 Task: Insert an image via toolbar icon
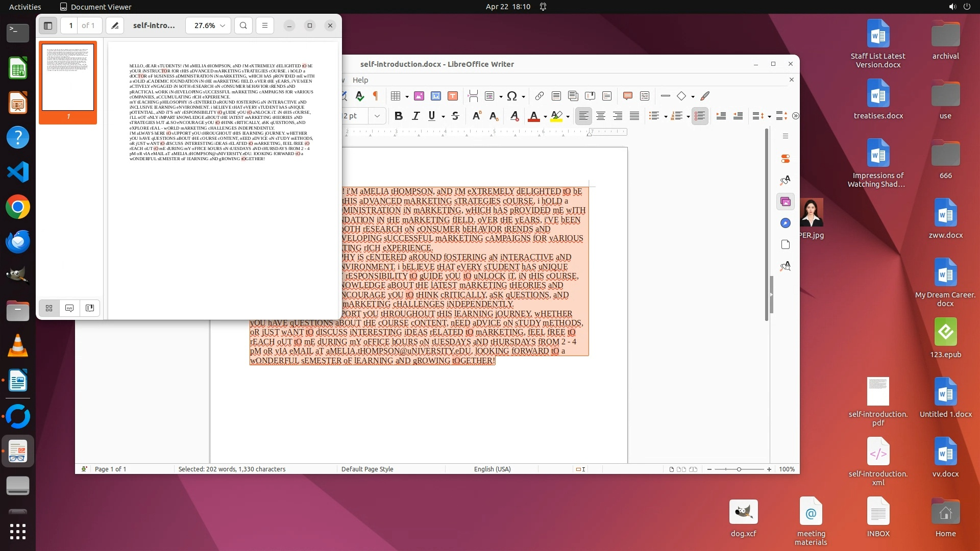point(419,96)
